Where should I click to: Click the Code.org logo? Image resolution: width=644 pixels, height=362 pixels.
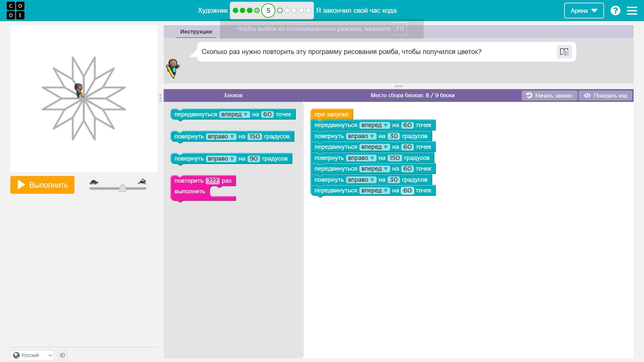click(15, 10)
